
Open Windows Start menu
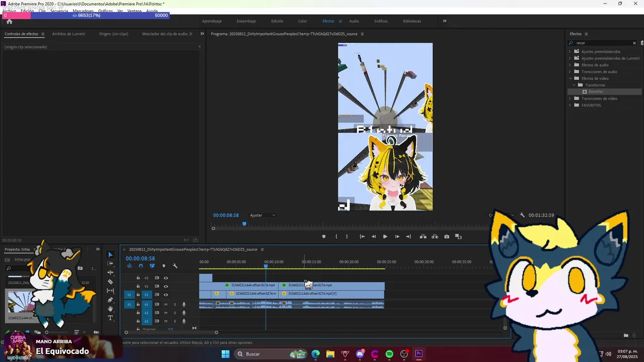point(225,354)
